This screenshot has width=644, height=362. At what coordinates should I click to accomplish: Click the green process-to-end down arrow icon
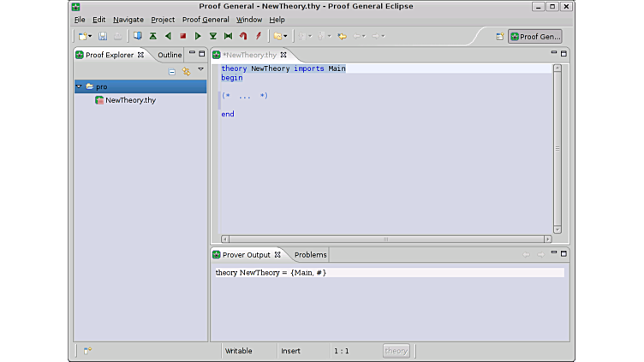(213, 36)
